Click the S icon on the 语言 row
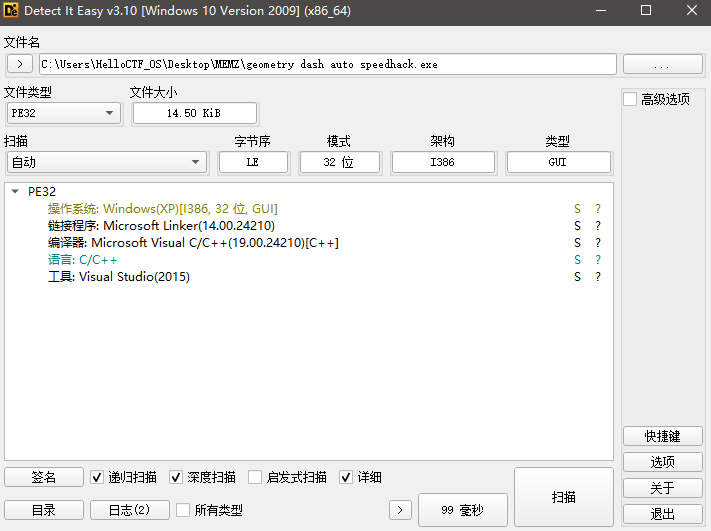This screenshot has height=531, width=711. tap(577, 260)
